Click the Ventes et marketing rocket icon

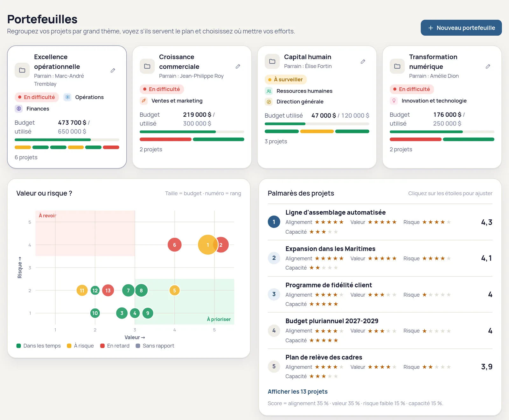[x=144, y=101]
